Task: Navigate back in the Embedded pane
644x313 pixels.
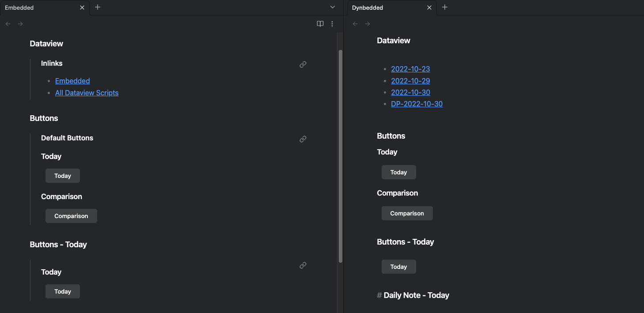Action: point(8,24)
